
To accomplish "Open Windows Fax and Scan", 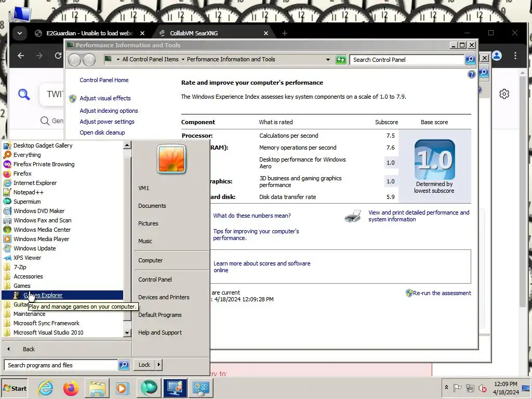I will pyautogui.click(x=43, y=220).
